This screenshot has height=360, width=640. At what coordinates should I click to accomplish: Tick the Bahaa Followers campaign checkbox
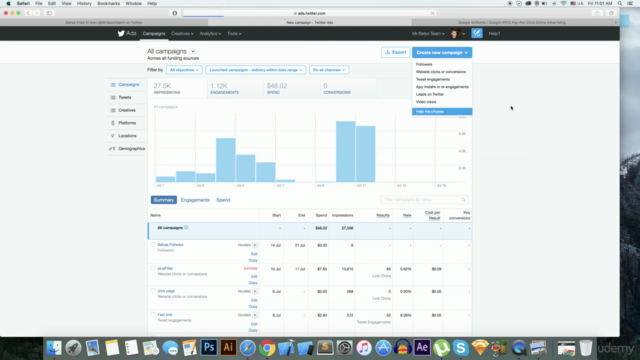click(x=153, y=245)
